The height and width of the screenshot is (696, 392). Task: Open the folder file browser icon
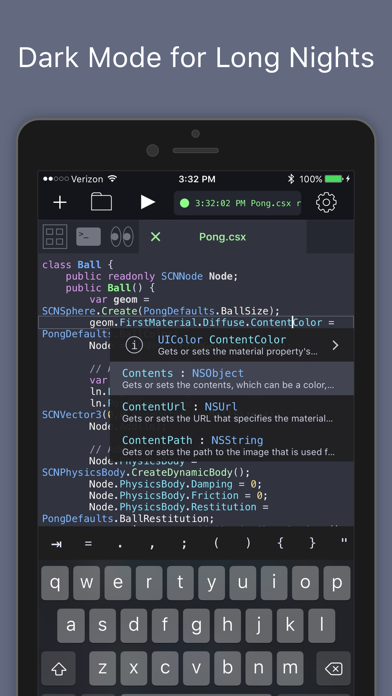(101, 202)
